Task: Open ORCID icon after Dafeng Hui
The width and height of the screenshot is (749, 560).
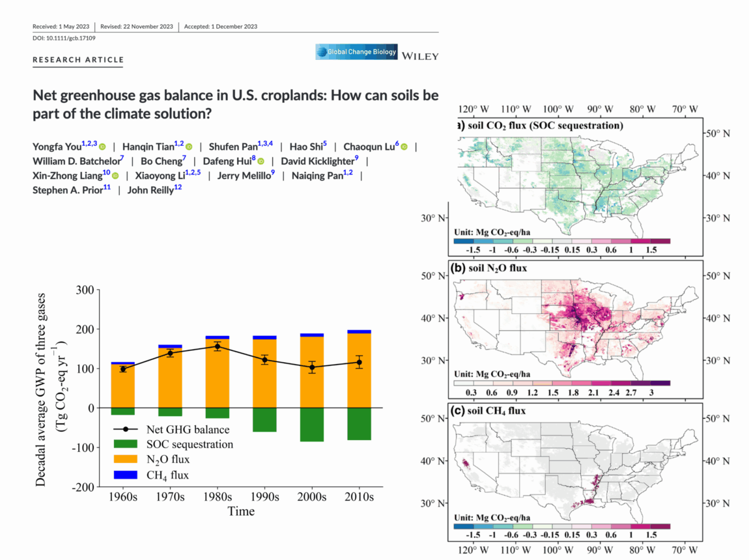Action: pyautogui.click(x=261, y=161)
